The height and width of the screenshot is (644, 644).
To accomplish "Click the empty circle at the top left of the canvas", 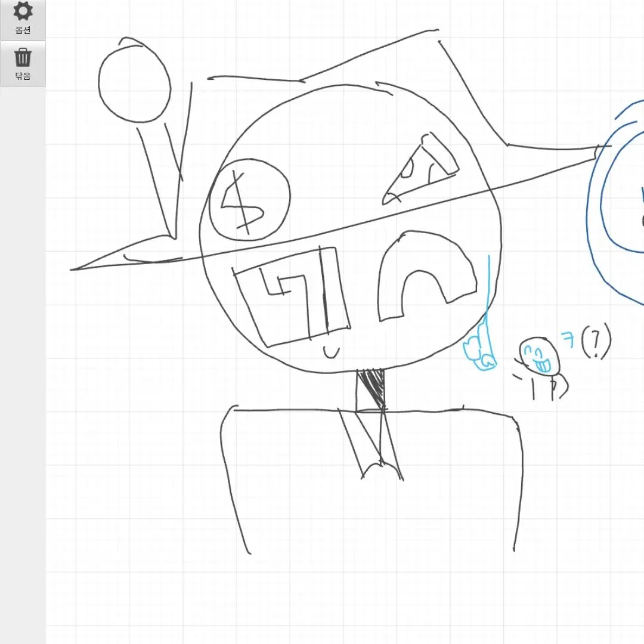I will pos(134,83).
